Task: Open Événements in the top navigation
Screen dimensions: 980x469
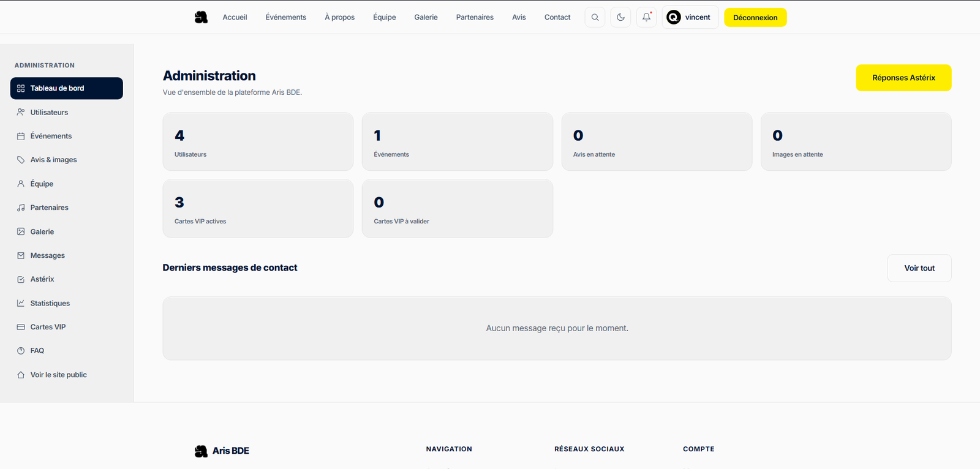Action: click(x=286, y=17)
